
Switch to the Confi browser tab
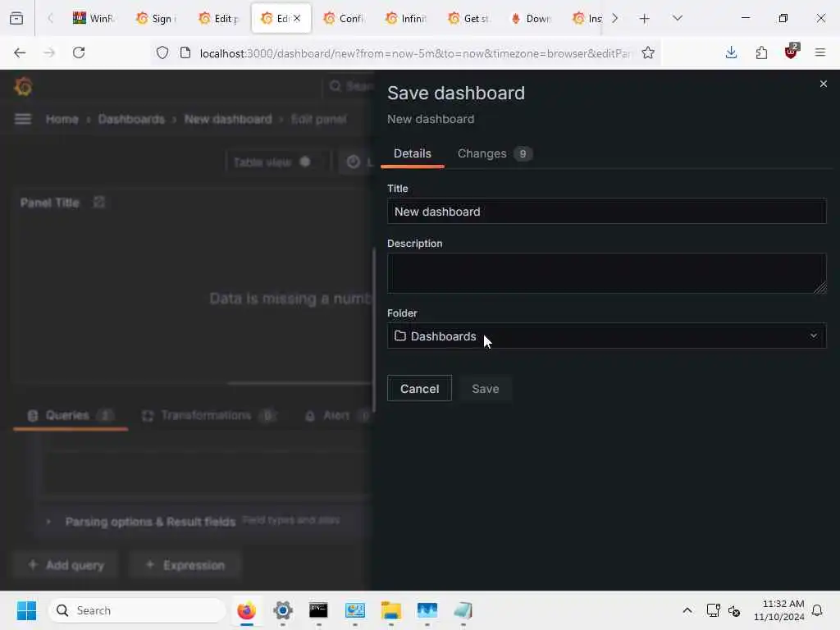[344, 18]
